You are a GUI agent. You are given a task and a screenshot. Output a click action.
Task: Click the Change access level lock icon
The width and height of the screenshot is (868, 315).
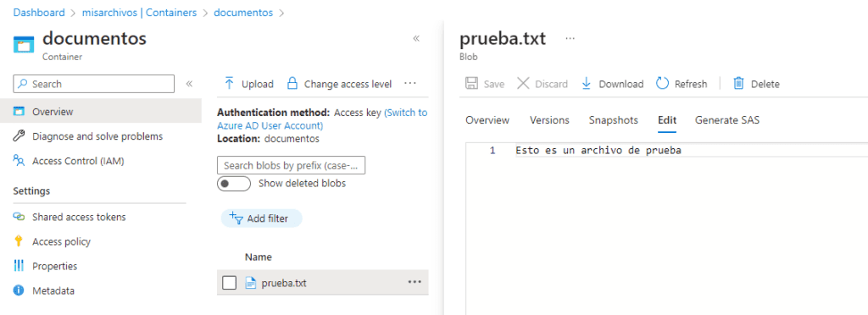292,84
